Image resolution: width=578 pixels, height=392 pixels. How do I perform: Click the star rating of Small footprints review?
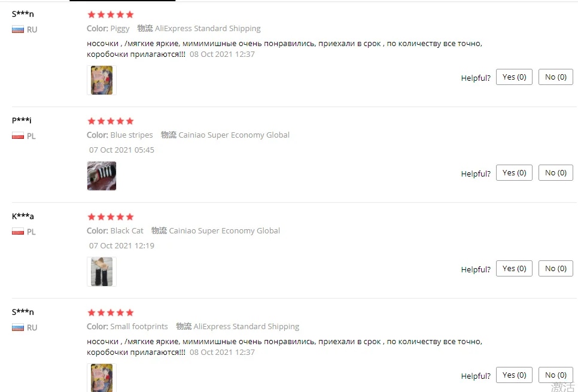110,313
